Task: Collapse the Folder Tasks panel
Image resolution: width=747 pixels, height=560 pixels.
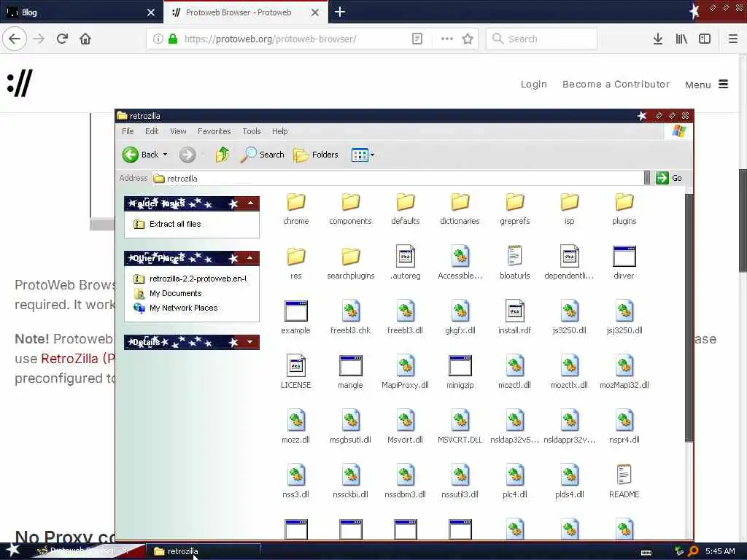Action: click(251, 203)
